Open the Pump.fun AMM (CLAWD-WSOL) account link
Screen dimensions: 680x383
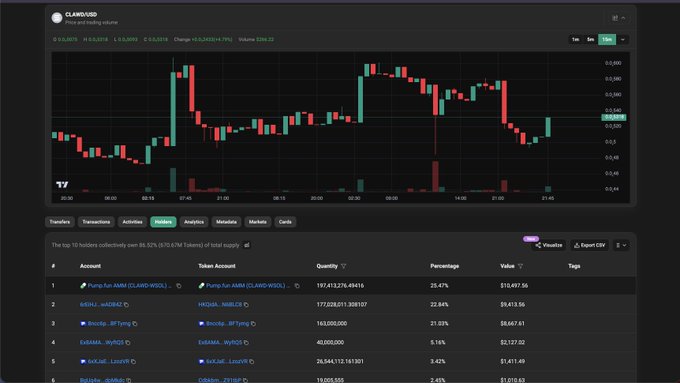pos(129,286)
